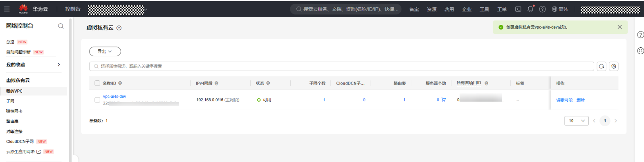644x162 pixels.
Task: Open the right-side help panel icon
Action: (641, 35)
